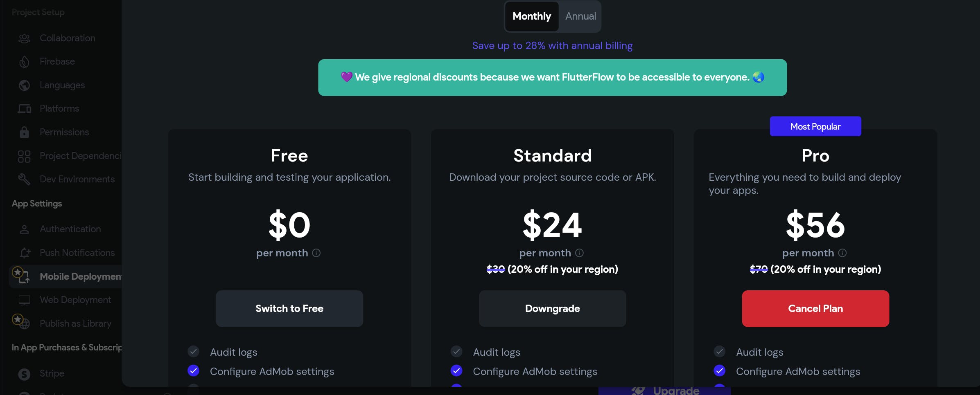Click the Push Notifications bell icon
Screen dimensions: 980x395
point(25,253)
